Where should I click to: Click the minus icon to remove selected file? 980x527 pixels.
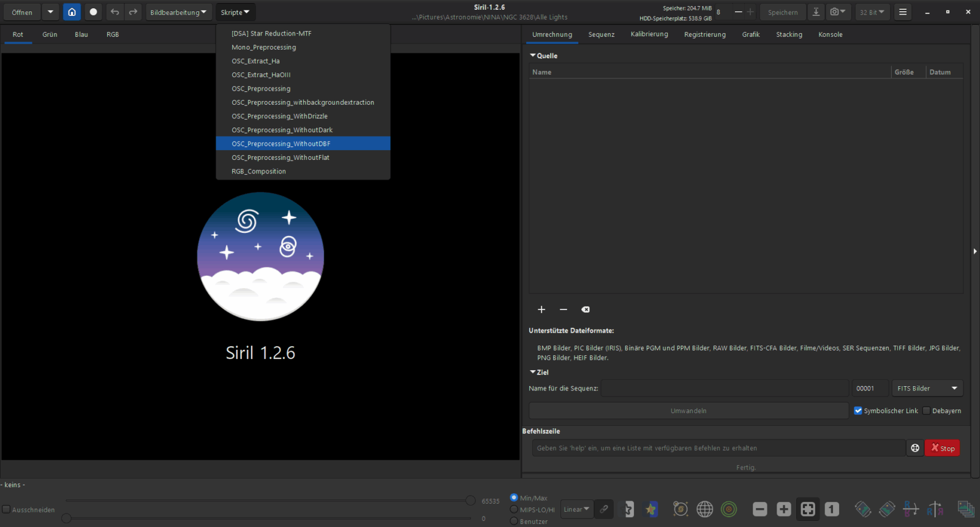click(x=563, y=309)
